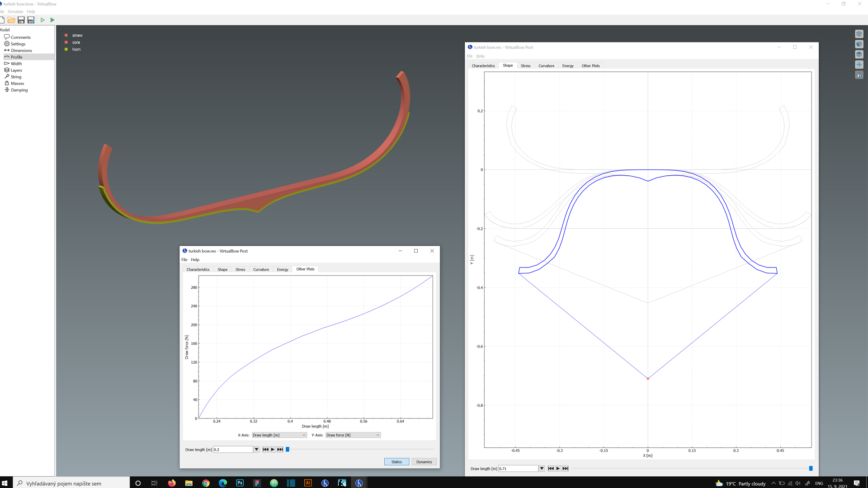868x488 pixels.
Task: Set the 3D view to the side-face cube view
Action: (x=859, y=44)
